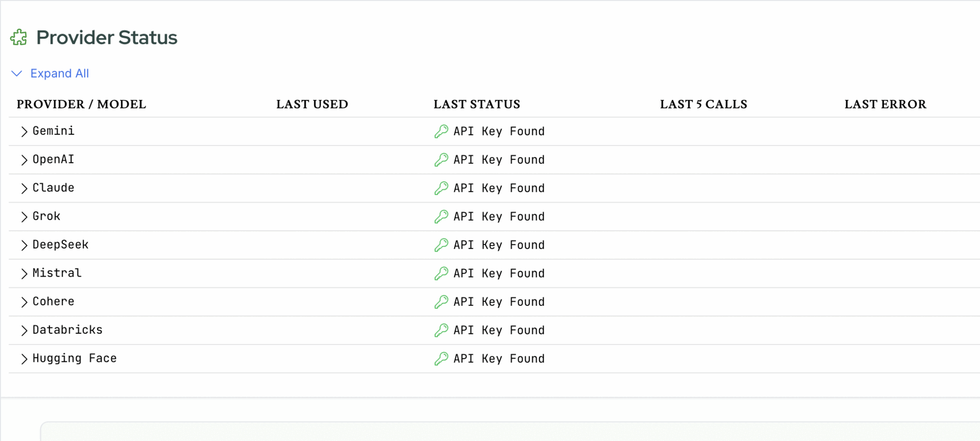Click the key icon in Gemini row
The height and width of the screenshot is (441, 980).
tap(442, 132)
